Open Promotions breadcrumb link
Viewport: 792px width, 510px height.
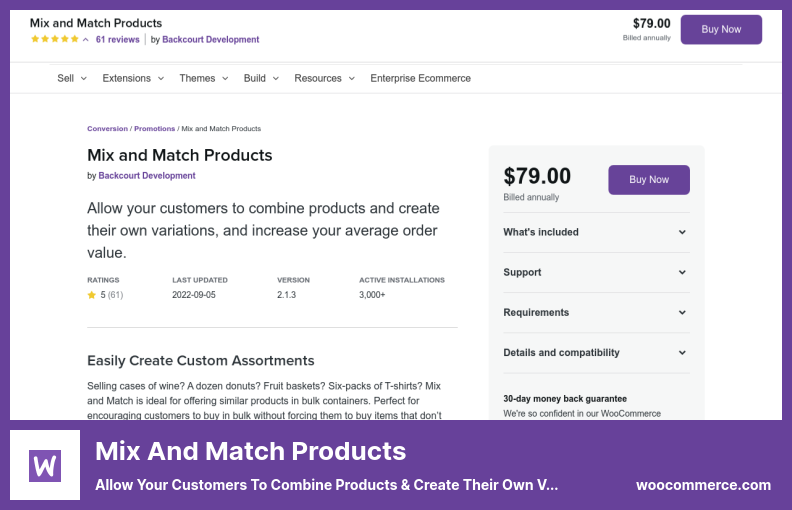(155, 129)
